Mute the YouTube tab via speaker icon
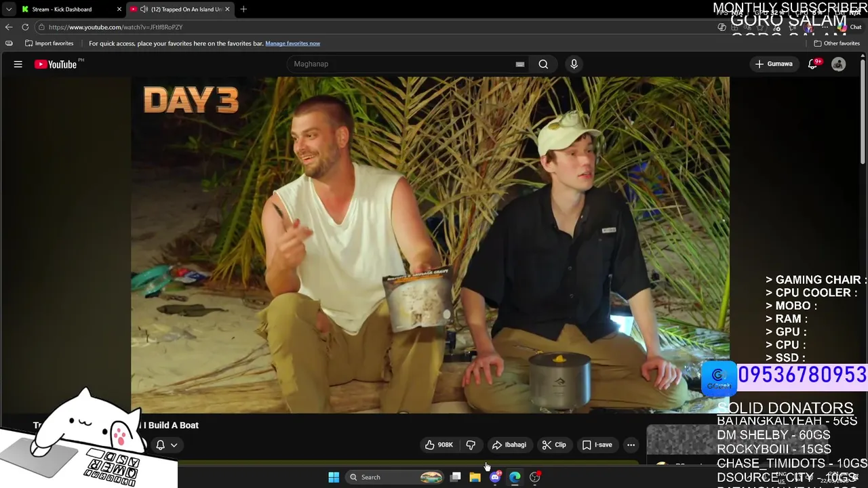 [x=144, y=9]
